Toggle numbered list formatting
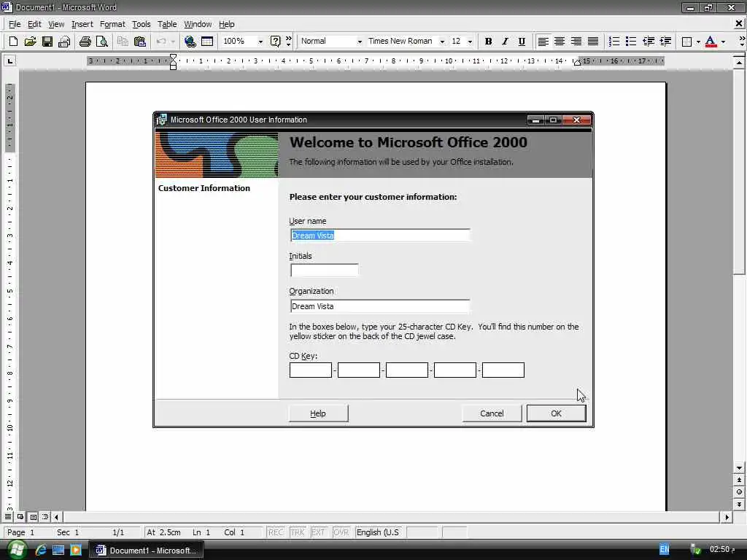747x560 pixels. click(614, 42)
